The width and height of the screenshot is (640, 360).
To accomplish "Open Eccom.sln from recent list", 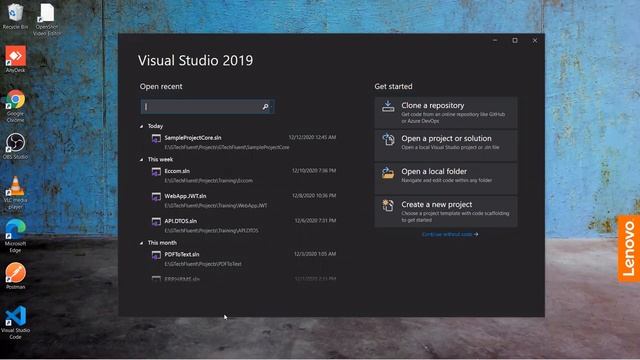I will tap(244, 176).
